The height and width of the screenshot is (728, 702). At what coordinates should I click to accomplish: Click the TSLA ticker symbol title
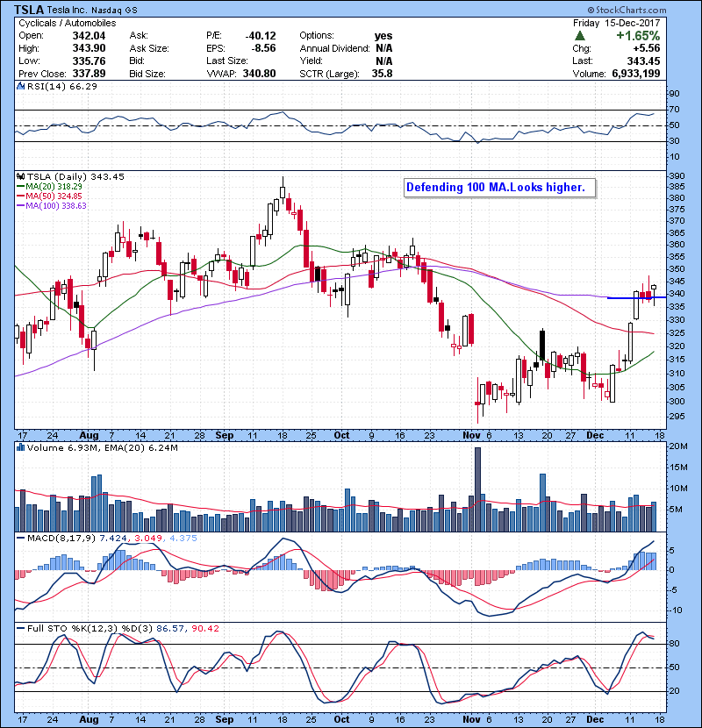29,10
